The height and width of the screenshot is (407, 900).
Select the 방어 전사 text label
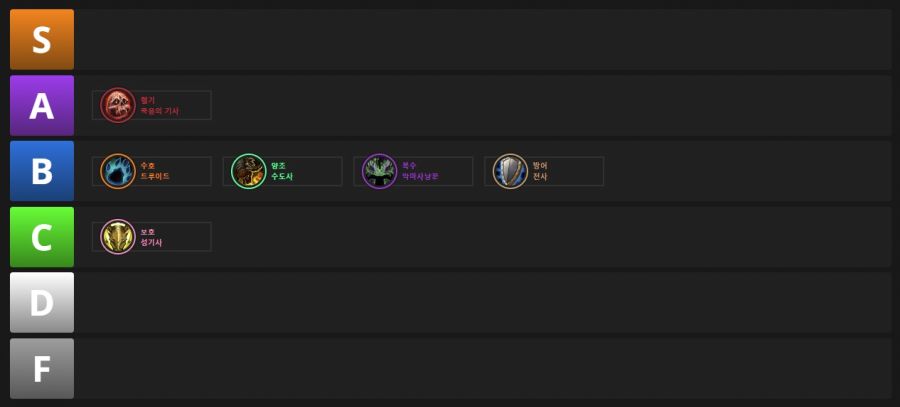(x=540, y=171)
